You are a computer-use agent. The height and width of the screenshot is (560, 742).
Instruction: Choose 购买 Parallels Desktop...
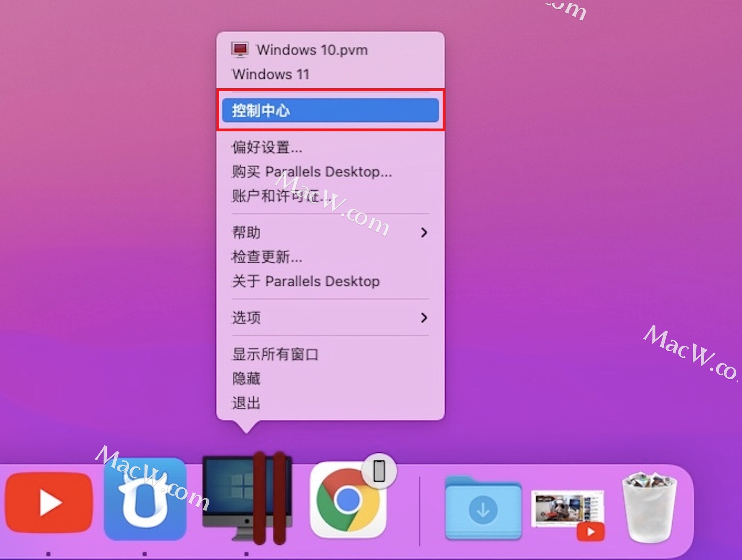tap(330, 172)
